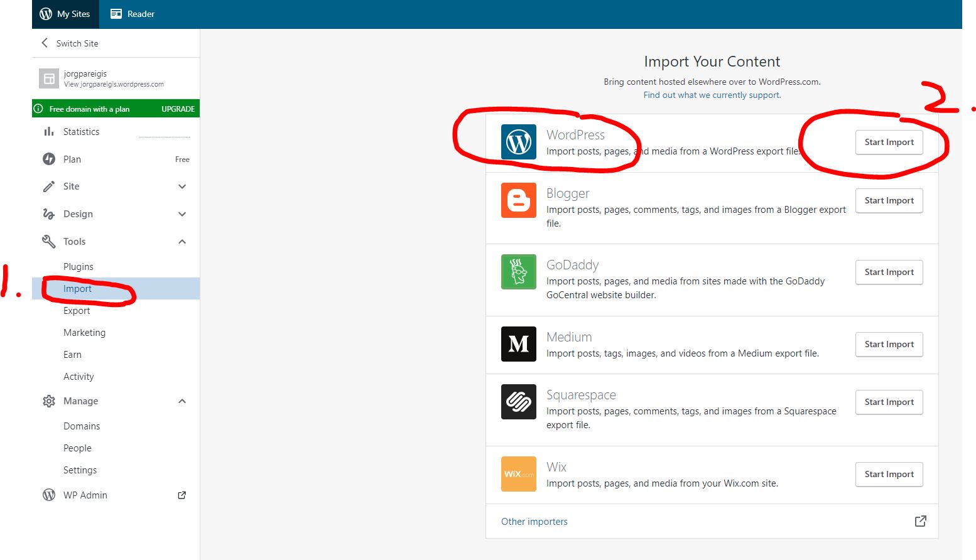Click the Squarespace importer title
The image size is (976, 560).
(581, 395)
